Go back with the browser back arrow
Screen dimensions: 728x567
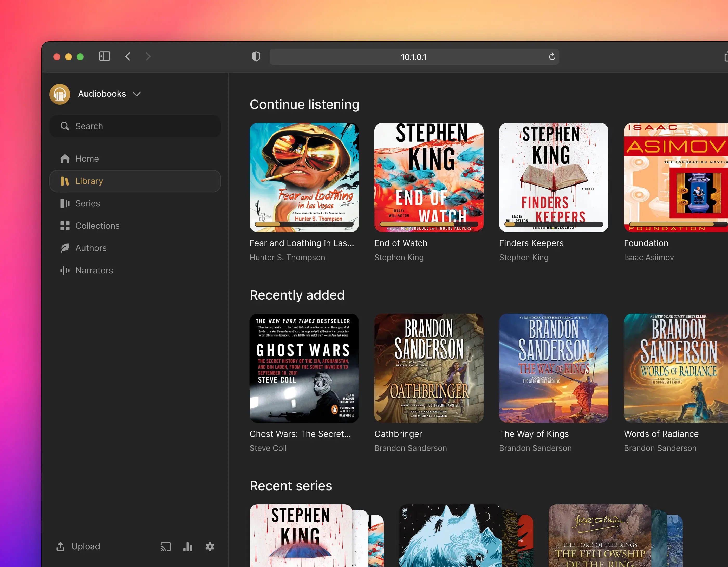tap(128, 57)
